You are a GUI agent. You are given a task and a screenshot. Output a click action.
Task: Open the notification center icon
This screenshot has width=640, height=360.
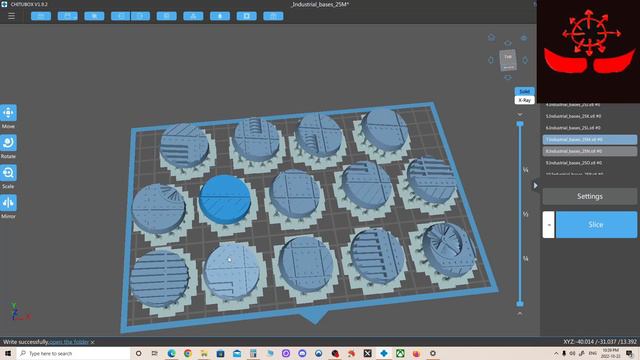click(629, 353)
